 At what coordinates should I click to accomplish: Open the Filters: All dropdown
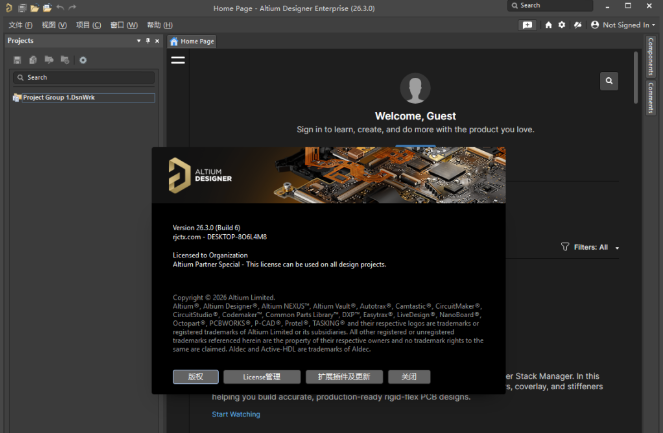pyautogui.click(x=590, y=247)
